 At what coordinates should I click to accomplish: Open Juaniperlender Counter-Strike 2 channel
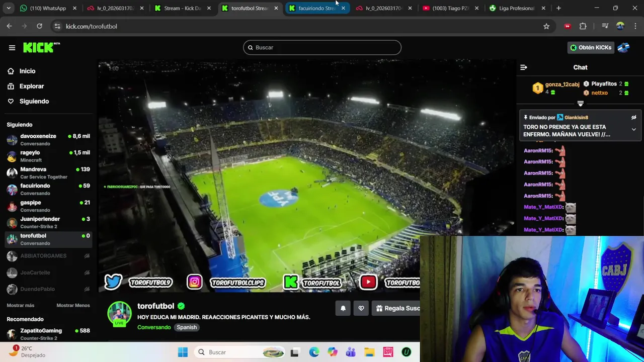[x=48, y=223]
